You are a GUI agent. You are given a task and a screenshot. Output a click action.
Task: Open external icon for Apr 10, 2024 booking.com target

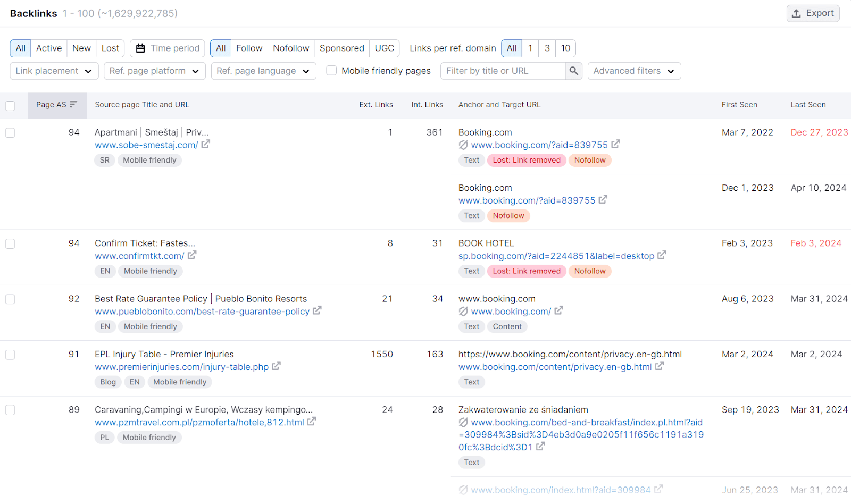point(603,200)
